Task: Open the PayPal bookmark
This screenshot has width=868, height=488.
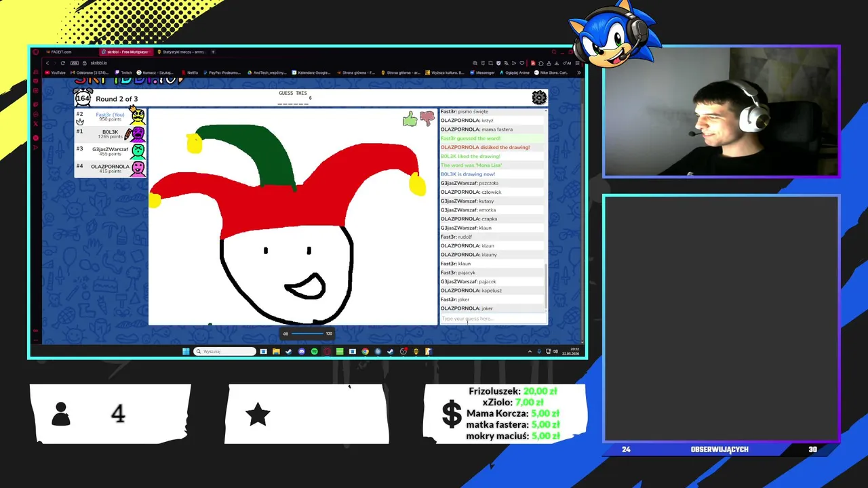Action: point(222,73)
